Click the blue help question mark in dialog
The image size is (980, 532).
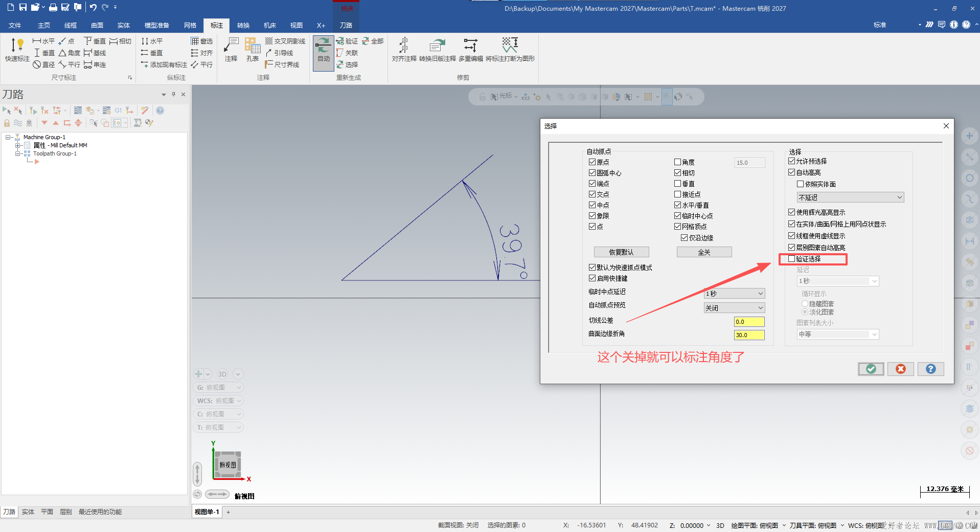click(x=931, y=369)
